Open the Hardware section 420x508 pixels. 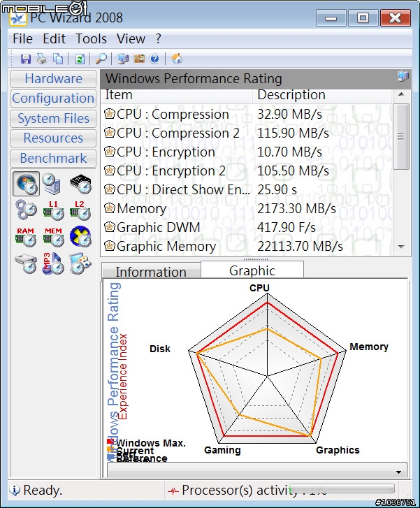tap(54, 79)
